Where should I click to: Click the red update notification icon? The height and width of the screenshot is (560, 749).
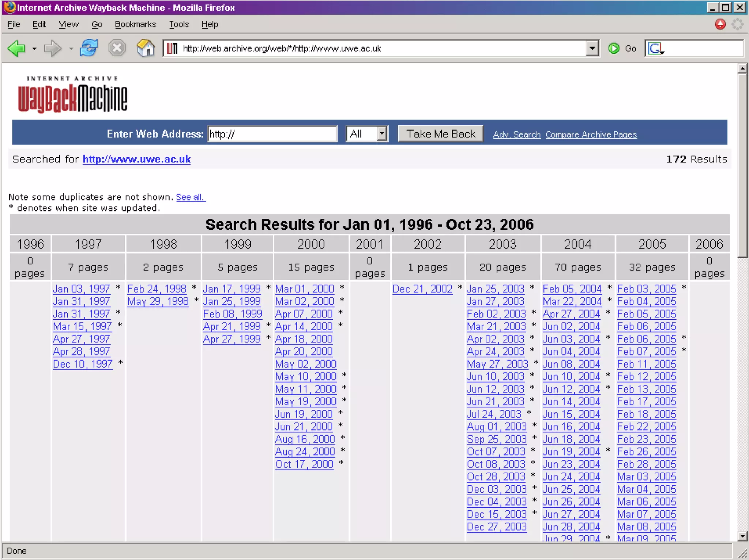(x=720, y=25)
